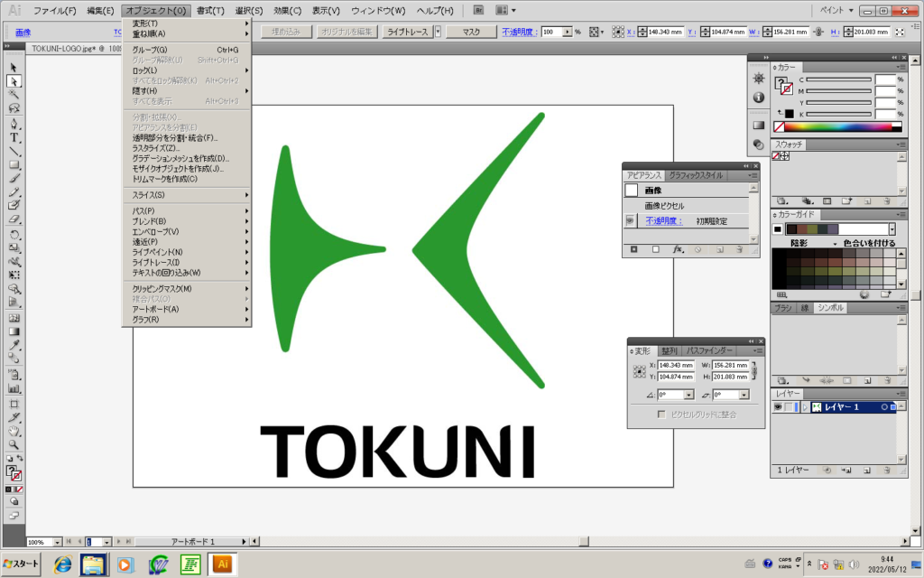
Task: Select the Eyedropper tool
Action: coord(14,345)
